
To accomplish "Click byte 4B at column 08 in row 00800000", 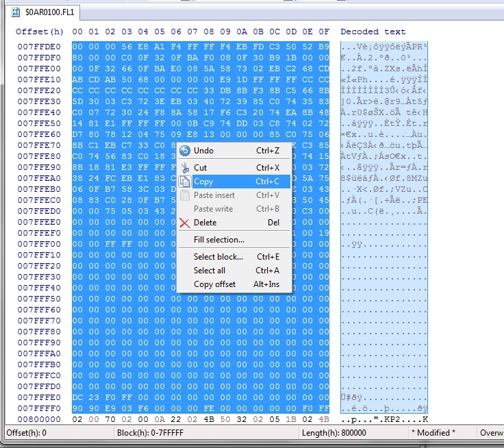I will pyautogui.click(x=209, y=419).
